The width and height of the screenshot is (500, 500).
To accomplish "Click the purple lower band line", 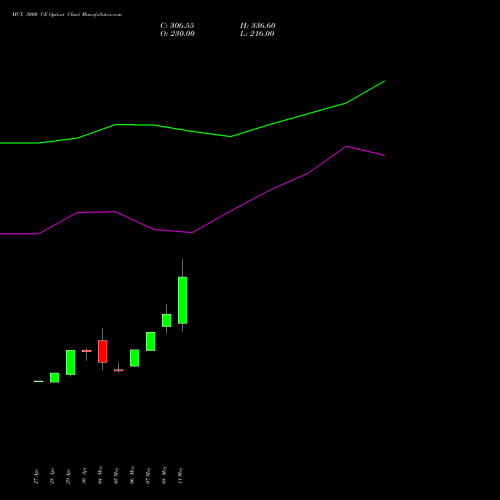I will (192, 233).
